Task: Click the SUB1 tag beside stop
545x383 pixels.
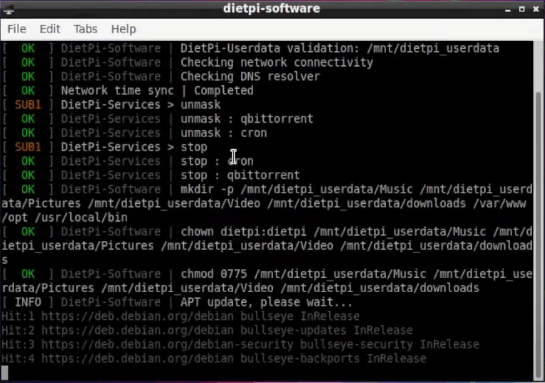Action: point(28,147)
